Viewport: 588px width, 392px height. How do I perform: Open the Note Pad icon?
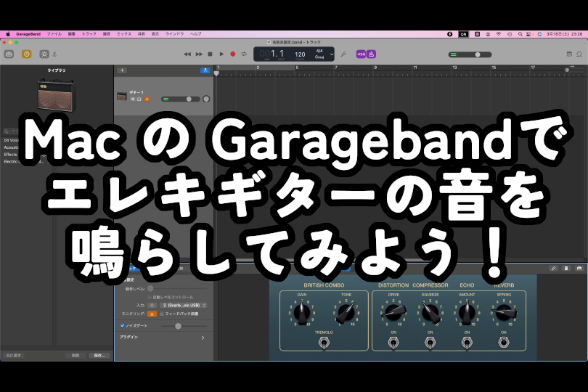[x=569, y=54]
